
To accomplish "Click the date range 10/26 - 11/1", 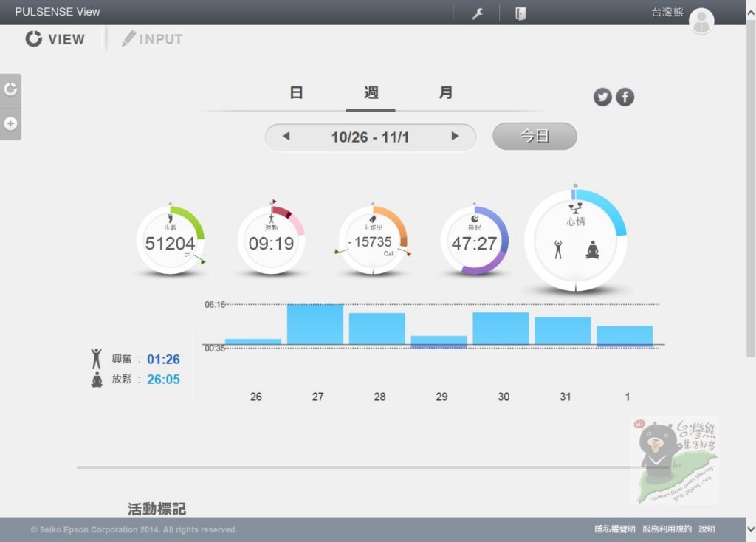I will [x=370, y=137].
